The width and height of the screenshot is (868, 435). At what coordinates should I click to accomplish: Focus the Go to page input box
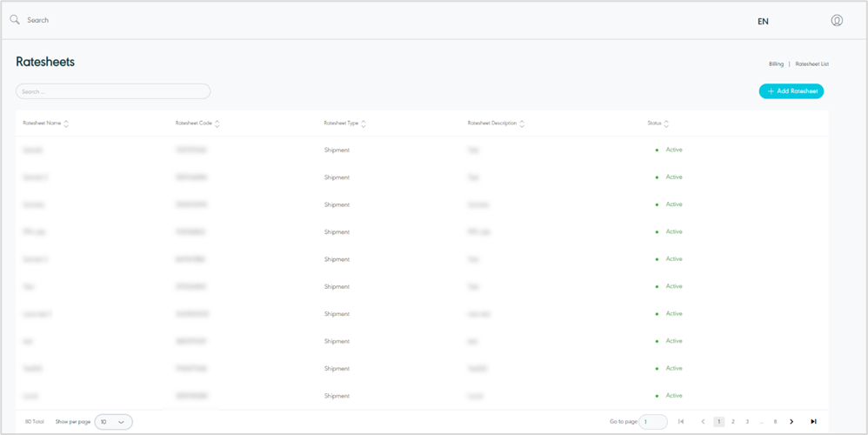point(653,421)
